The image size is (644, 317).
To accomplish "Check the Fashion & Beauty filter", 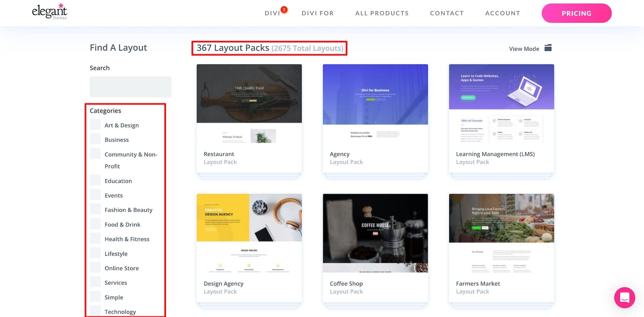I will click(95, 209).
